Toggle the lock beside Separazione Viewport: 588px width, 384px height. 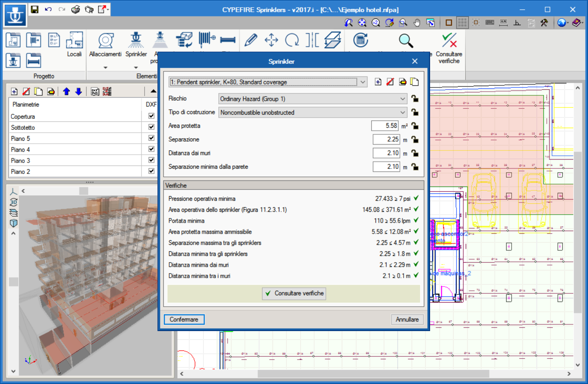point(415,139)
